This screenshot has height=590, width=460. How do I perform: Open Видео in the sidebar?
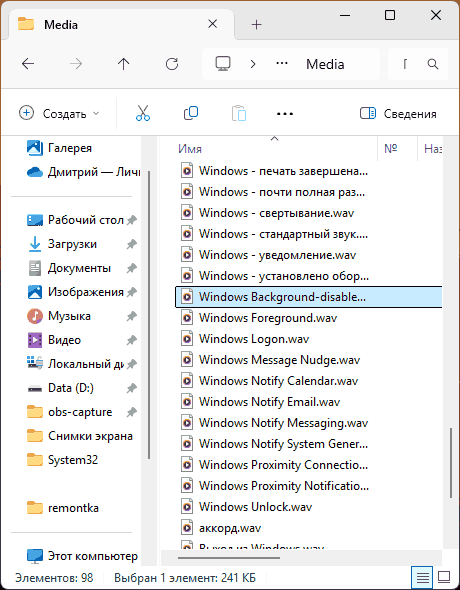click(54, 340)
